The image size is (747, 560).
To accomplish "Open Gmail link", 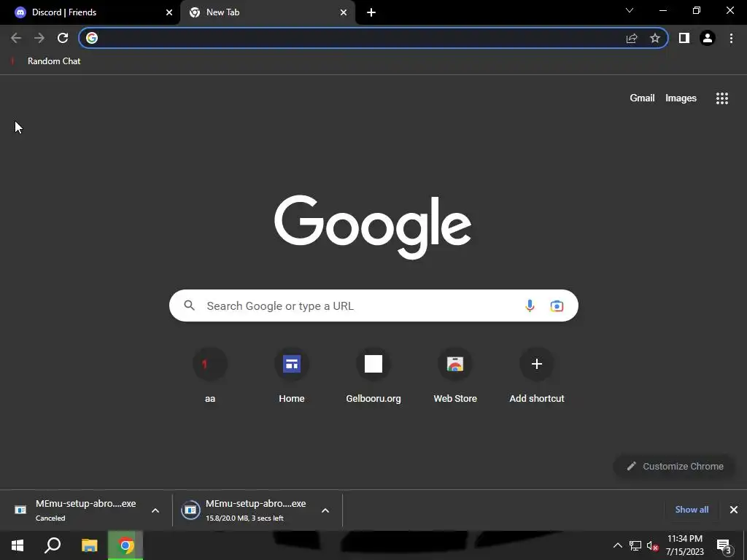I will (642, 98).
